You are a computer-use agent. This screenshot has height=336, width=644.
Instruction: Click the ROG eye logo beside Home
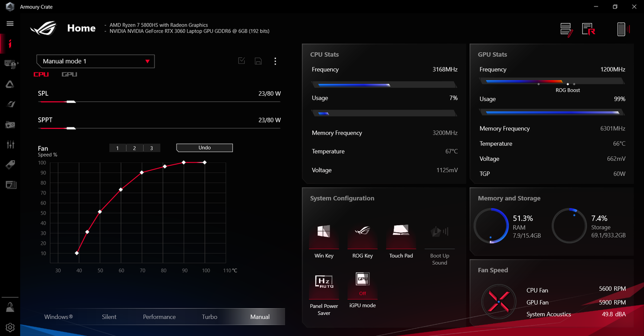click(x=43, y=28)
